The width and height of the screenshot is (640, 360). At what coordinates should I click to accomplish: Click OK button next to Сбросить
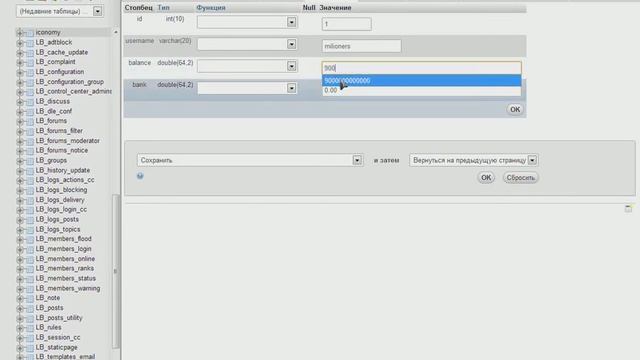(x=486, y=178)
